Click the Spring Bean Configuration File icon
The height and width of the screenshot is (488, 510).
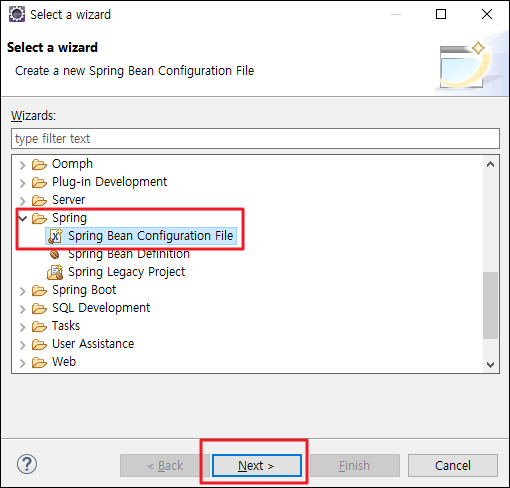click(x=55, y=236)
